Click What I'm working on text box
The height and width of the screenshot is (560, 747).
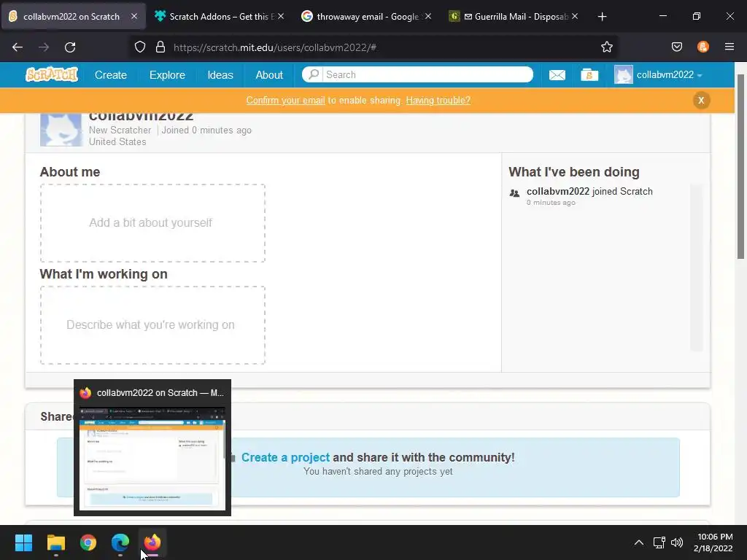tap(152, 325)
